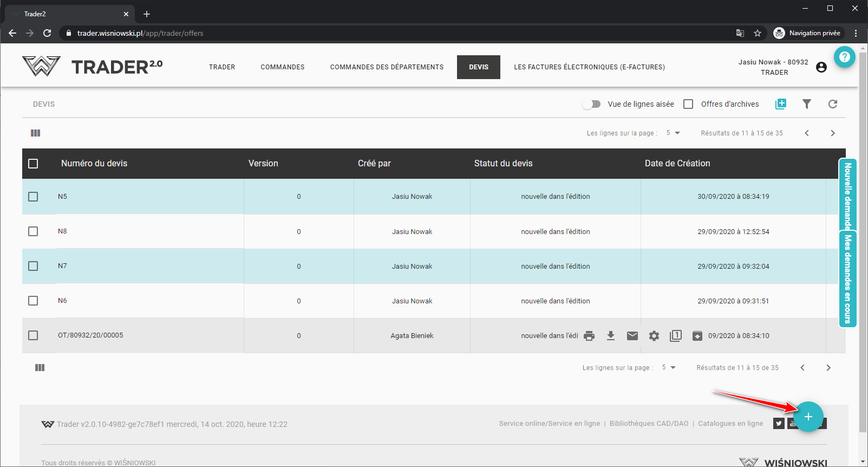
Task: Select all rows with the header checkbox
Action: tap(33, 164)
